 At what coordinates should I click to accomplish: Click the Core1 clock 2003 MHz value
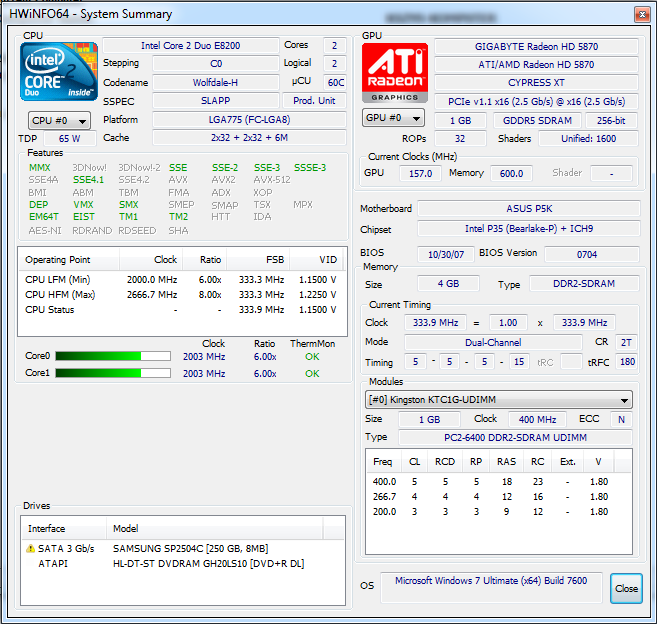pyautogui.click(x=204, y=373)
